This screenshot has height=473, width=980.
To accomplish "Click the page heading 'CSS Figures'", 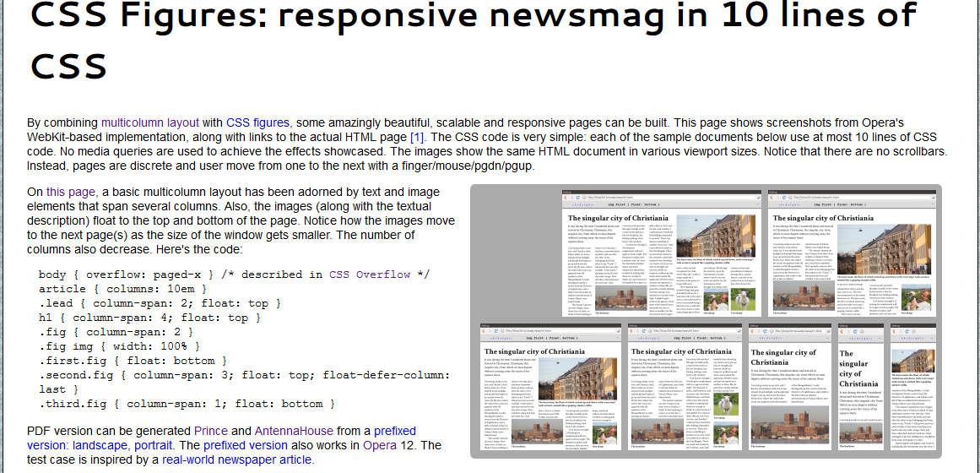I will click(x=474, y=40).
